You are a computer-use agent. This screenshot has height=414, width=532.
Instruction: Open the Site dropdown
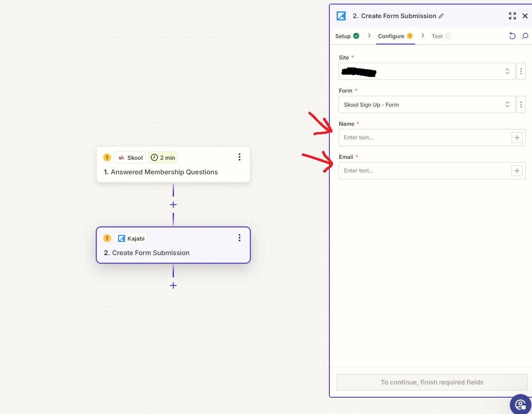427,71
